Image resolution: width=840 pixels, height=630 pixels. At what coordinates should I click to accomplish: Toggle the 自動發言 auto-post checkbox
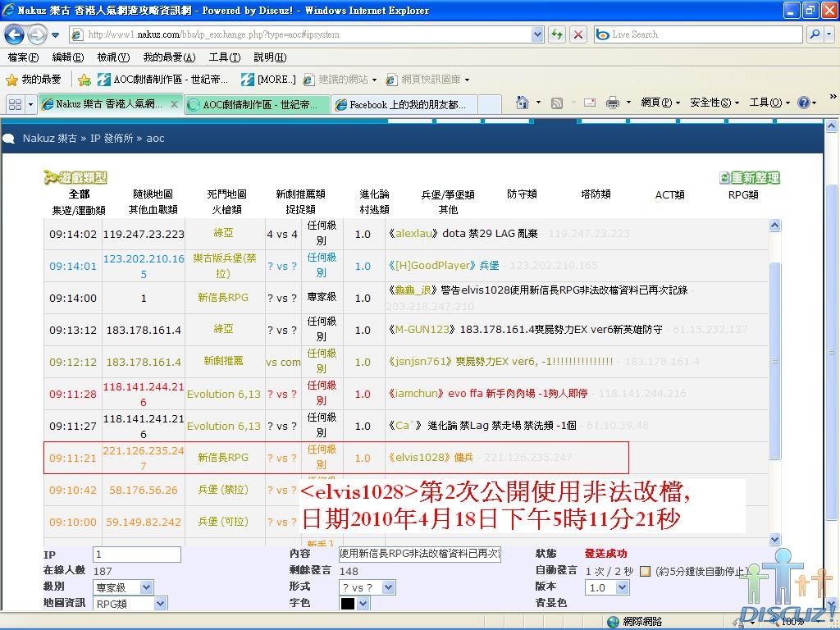pos(645,571)
